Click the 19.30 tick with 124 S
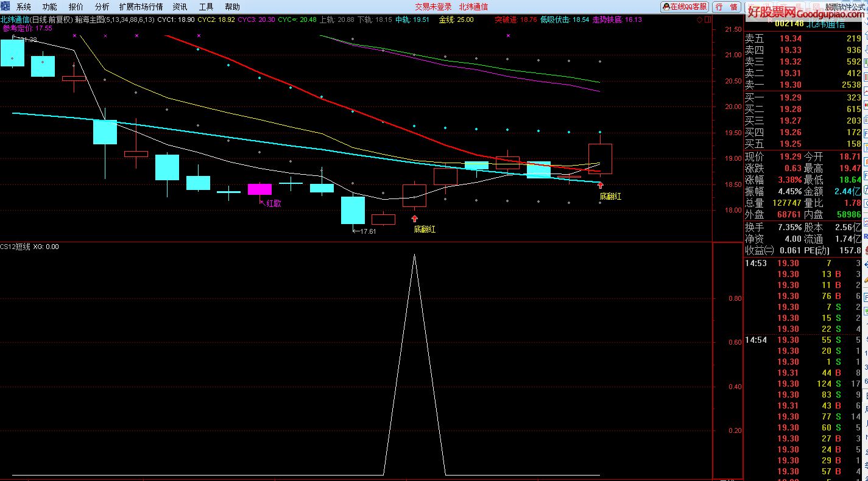The image size is (868, 481). click(x=803, y=384)
